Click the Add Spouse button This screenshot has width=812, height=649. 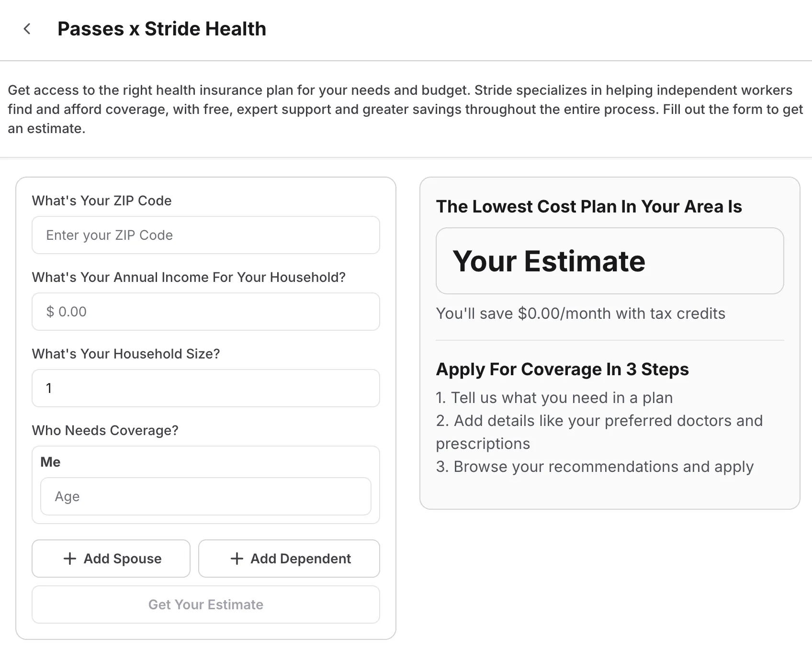point(111,559)
